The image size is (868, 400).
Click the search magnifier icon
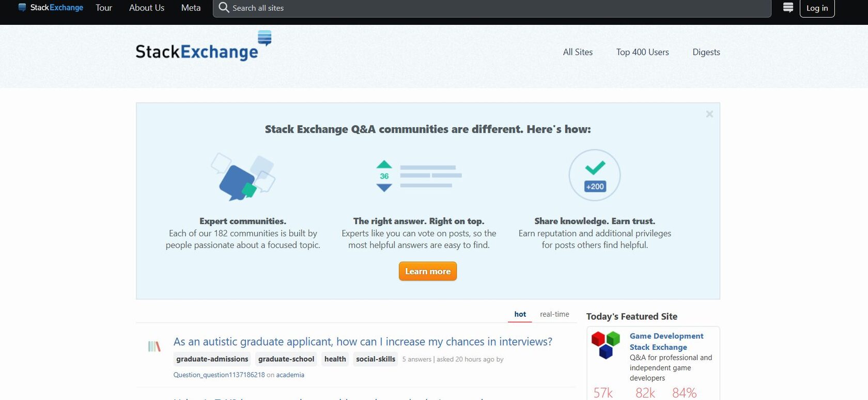point(224,8)
